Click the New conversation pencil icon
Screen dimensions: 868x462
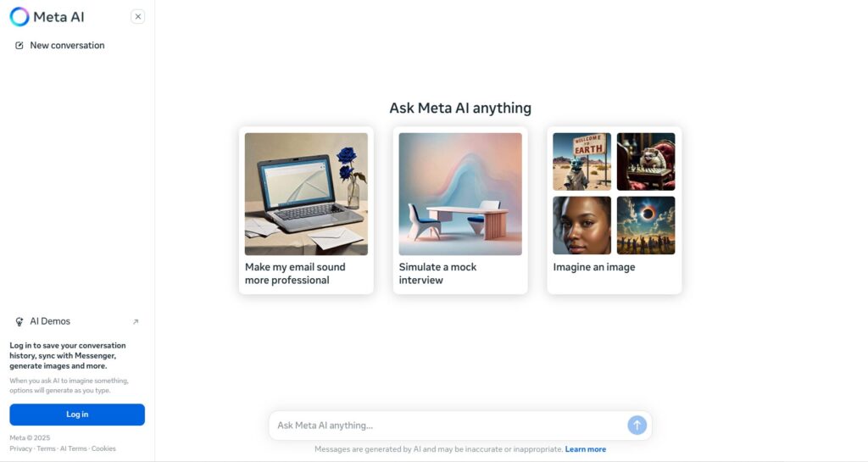[19, 46]
